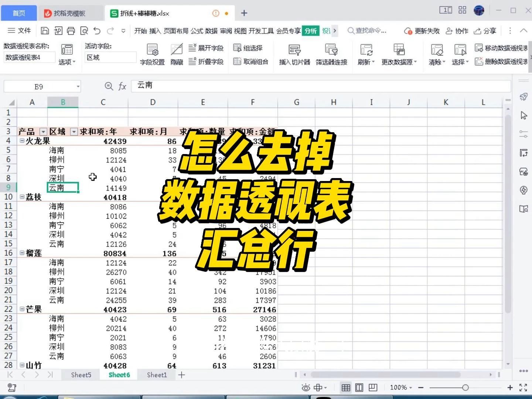Click 删除数据透视表 delete pivot table

501,62
